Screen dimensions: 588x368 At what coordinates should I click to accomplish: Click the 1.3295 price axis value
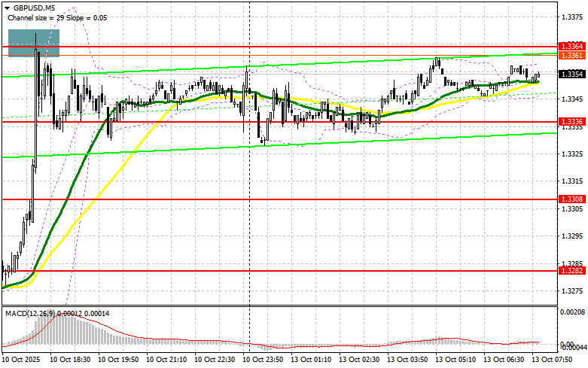[570, 236]
